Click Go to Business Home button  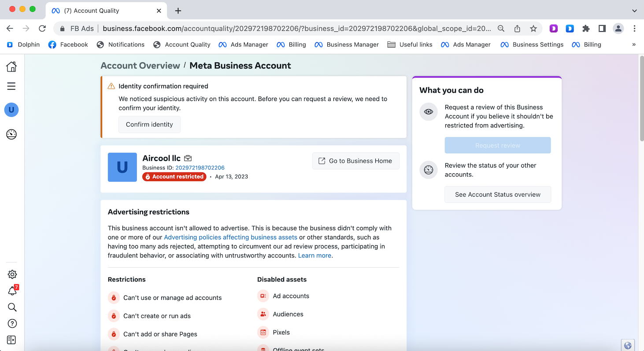click(x=355, y=161)
